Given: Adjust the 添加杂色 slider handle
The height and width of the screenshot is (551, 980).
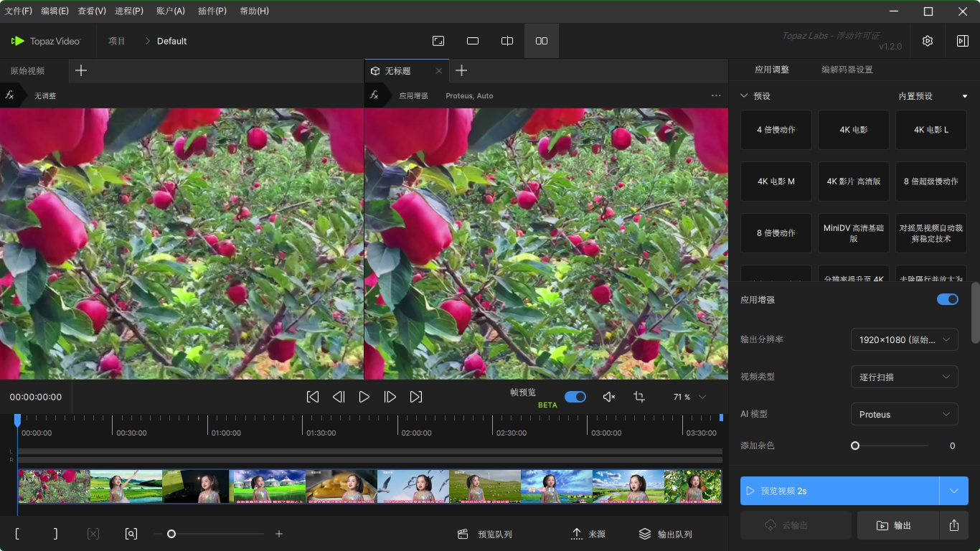Looking at the screenshot, I should (855, 446).
